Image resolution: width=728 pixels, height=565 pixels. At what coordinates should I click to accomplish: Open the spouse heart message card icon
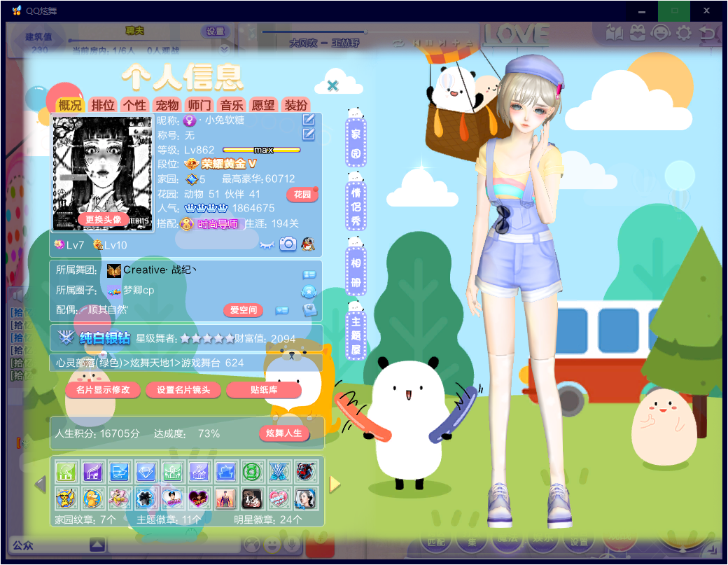(x=282, y=310)
